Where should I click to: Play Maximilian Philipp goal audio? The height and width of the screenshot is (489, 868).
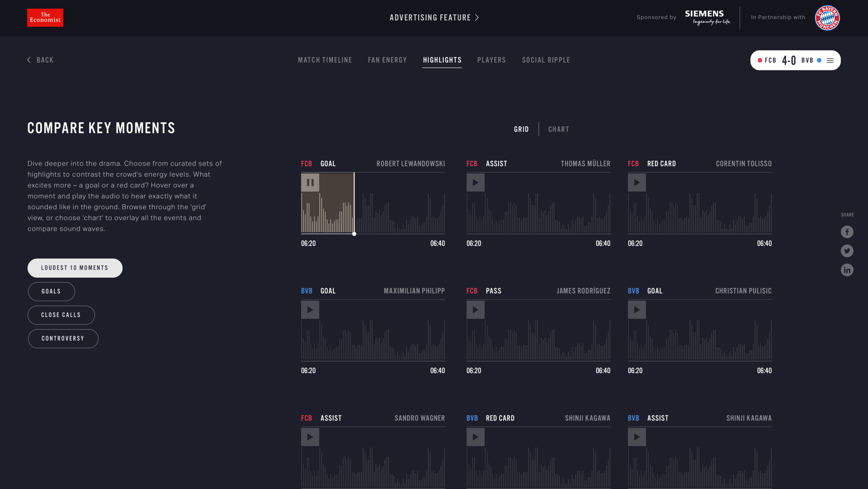(x=310, y=310)
